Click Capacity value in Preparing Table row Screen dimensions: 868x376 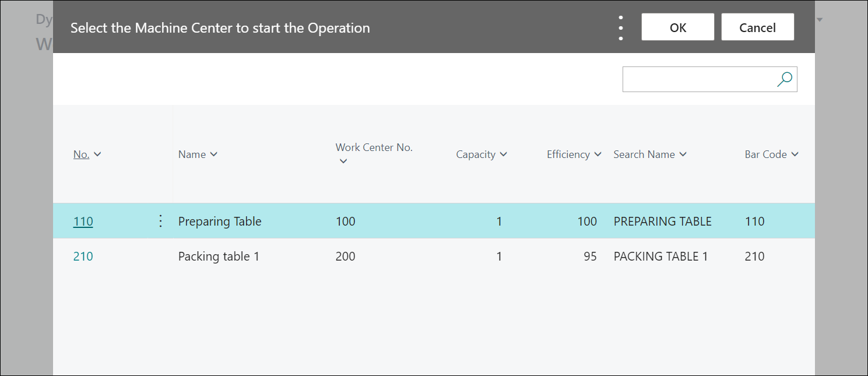[499, 222]
